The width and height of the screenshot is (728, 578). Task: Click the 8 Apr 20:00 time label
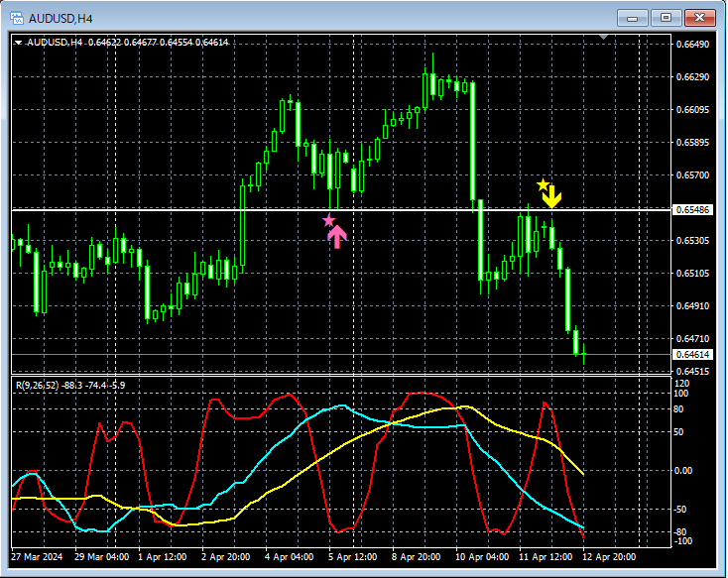pyautogui.click(x=416, y=556)
